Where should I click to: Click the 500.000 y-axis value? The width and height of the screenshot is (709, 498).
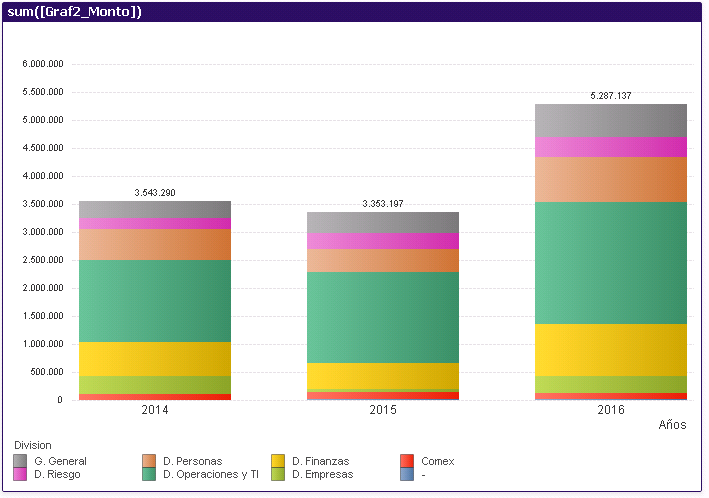(x=47, y=372)
